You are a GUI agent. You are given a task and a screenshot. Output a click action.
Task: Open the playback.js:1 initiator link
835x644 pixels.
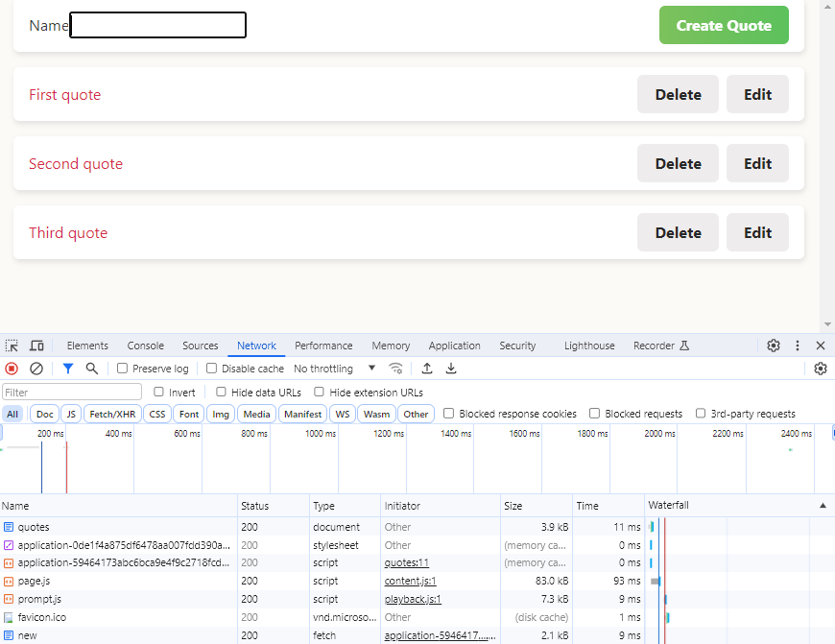(x=413, y=599)
